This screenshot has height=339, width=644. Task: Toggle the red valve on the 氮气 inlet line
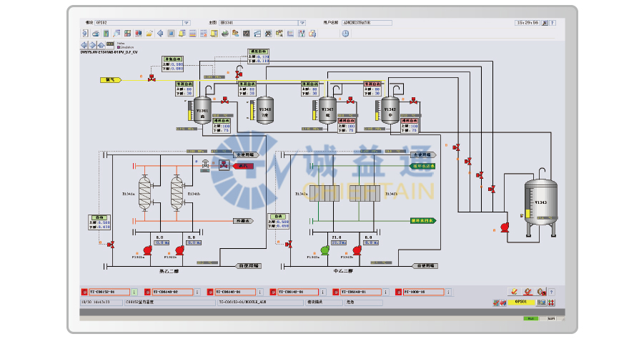click(x=152, y=79)
